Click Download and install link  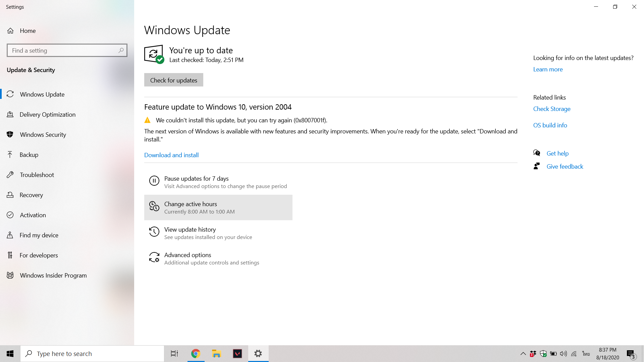(171, 155)
